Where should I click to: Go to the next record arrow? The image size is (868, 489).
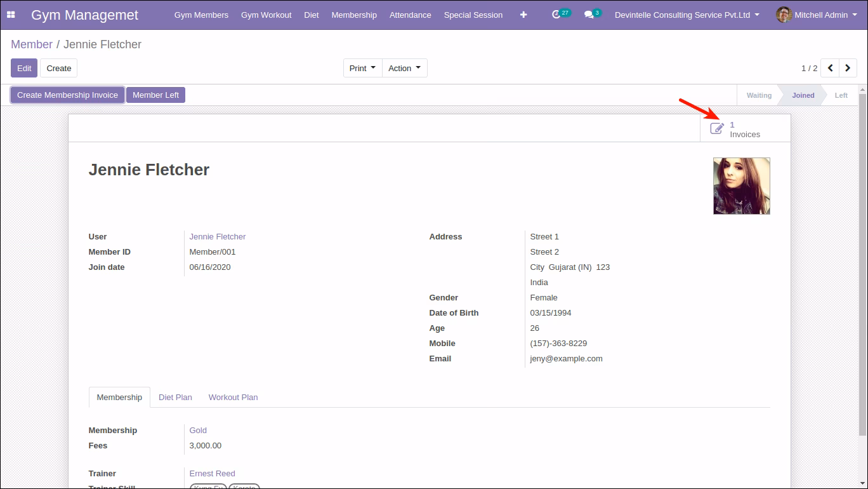[x=848, y=68]
